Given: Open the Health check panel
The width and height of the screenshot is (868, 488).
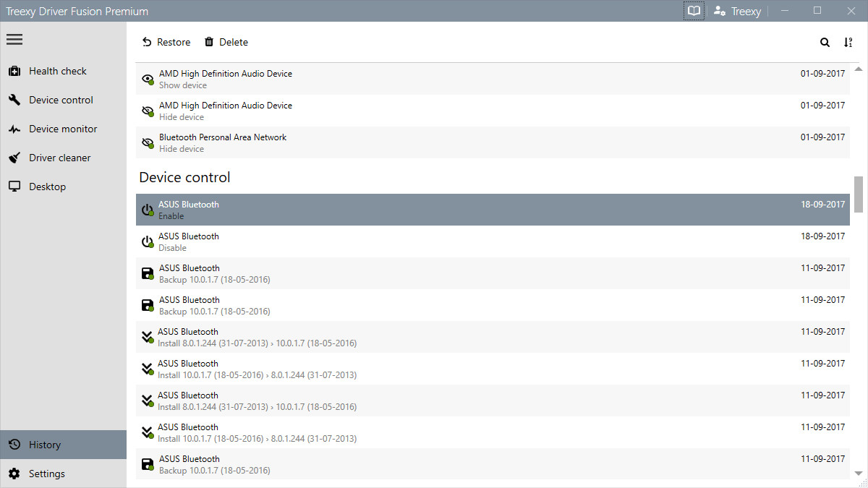Looking at the screenshot, I should pos(57,71).
